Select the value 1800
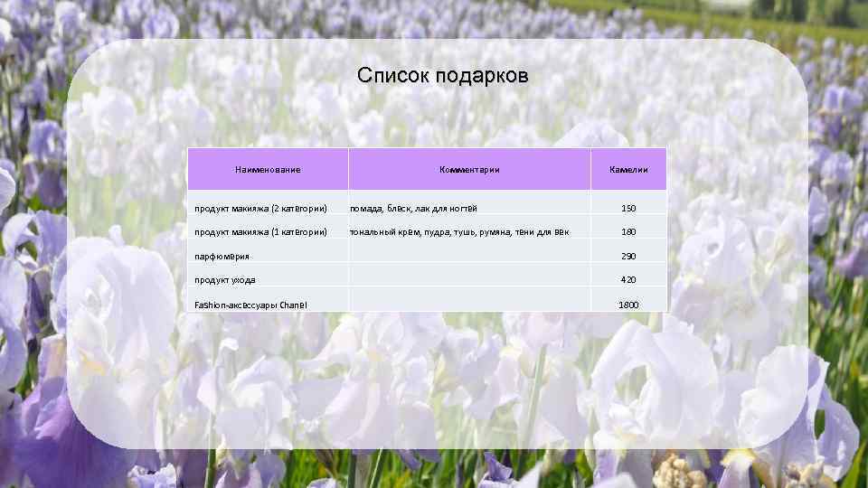 pyautogui.click(x=628, y=305)
